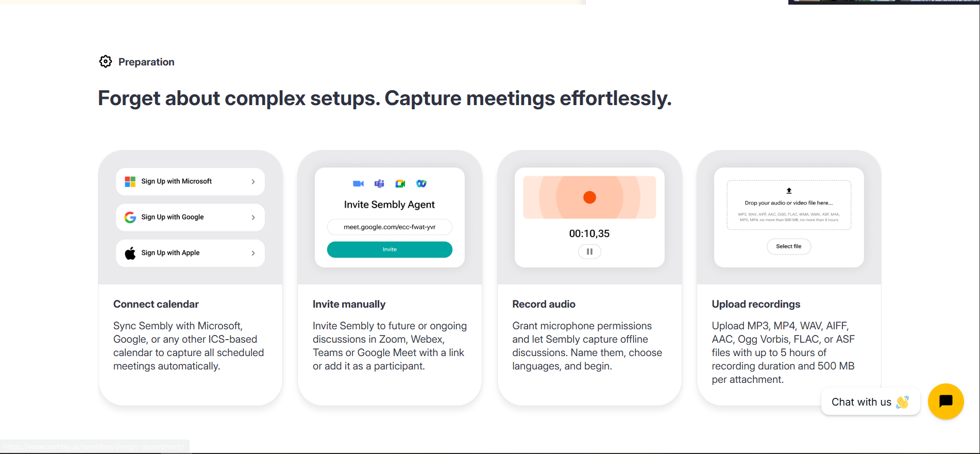Click the Invite button
The image size is (980, 454).
pyautogui.click(x=390, y=249)
